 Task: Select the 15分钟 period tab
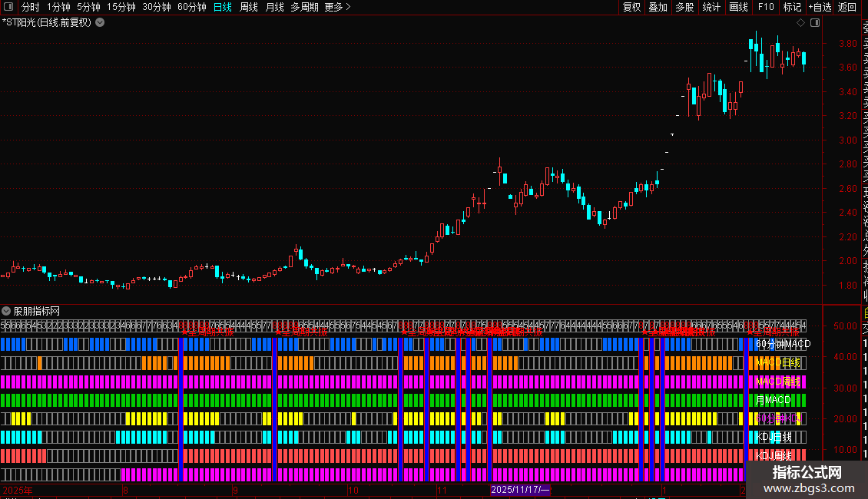(x=121, y=7)
